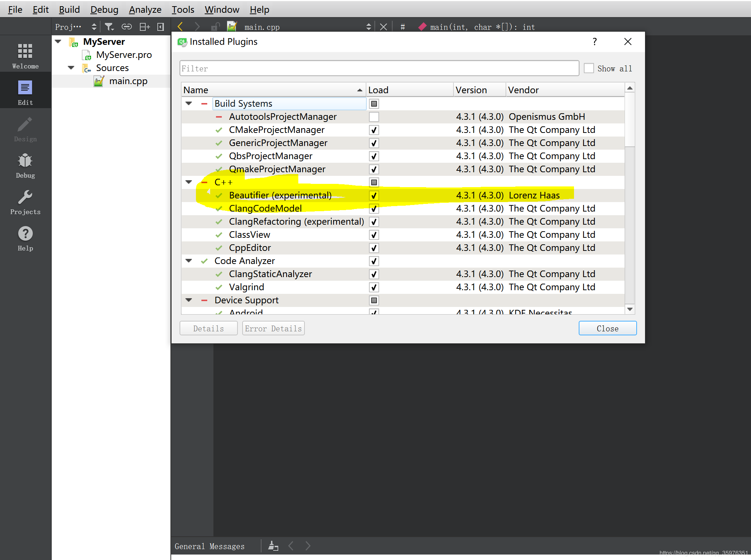Image resolution: width=751 pixels, height=560 pixels.
Task: Click the filter tree funnel icon
Action: pos(109,27)
